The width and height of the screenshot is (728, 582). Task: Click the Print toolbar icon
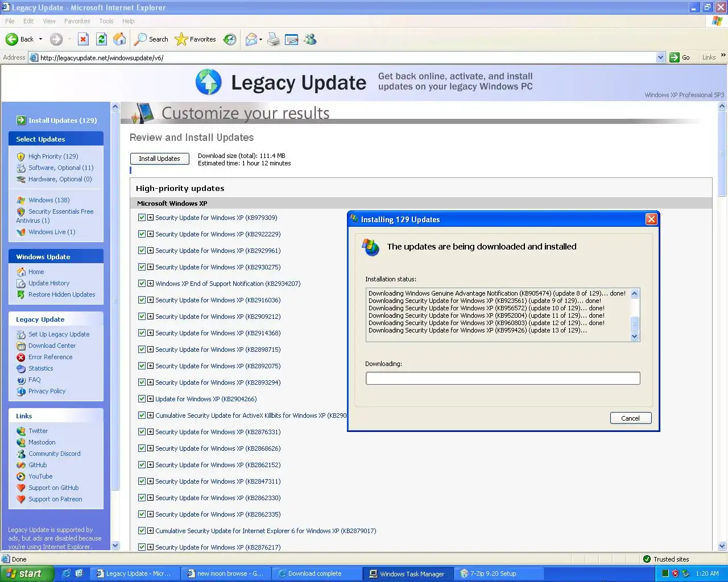click(274, 39)
